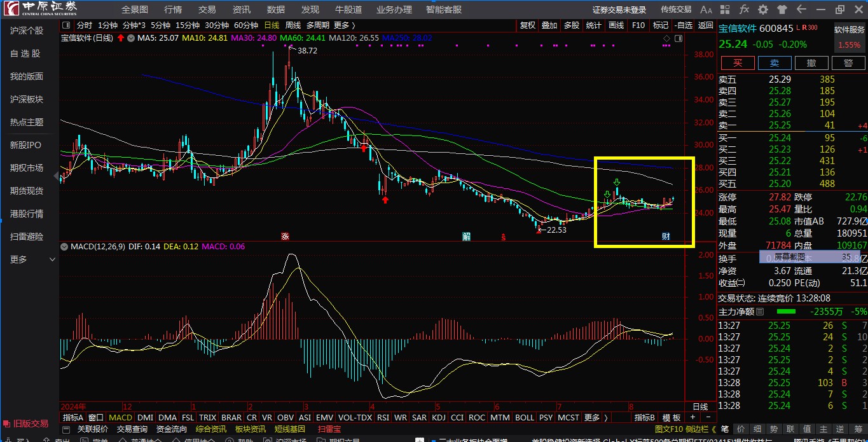Toggle the side panel icon above price axis
The width and height of the screenshot is (868, 442).
coord(679,38)
